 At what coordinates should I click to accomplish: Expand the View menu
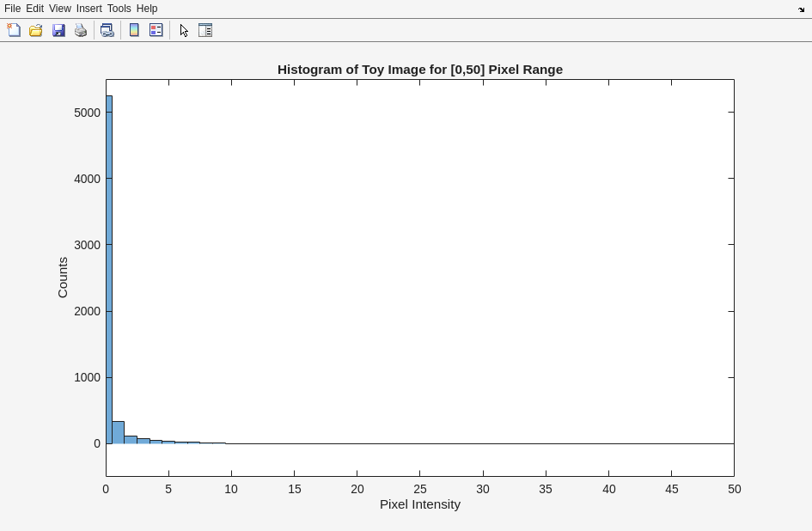click(x=60, y=9)
